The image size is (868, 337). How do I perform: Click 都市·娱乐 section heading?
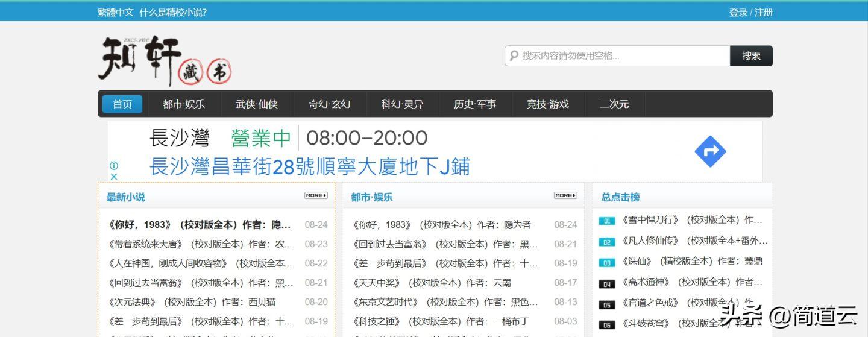point(372,197)
